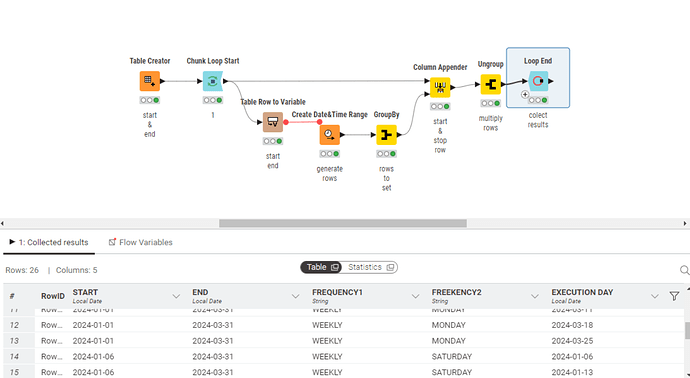Open the Flow Variables tab

point(141,242)
